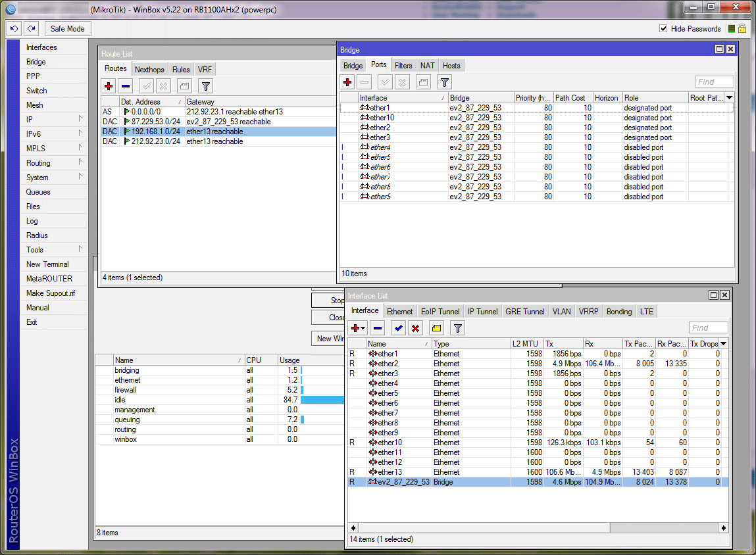Image resolution: width=756 pixels, height=555 pixels.
Task: Select the firewall row in CPU usage table
Action: point(219,390)
